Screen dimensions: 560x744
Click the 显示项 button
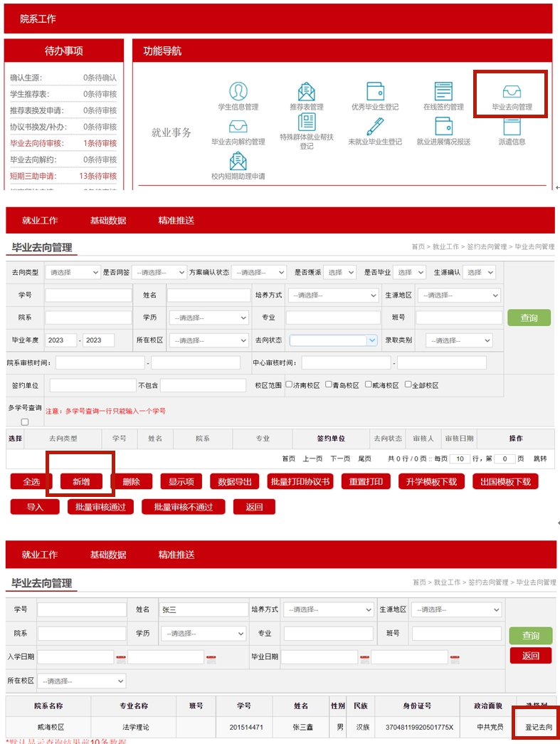pyautogui.click(x=181, y=481)
